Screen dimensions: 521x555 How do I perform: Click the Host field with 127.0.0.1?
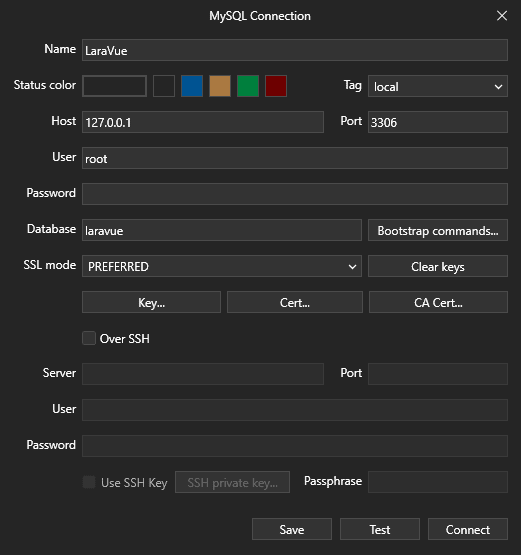click(203, 122)
